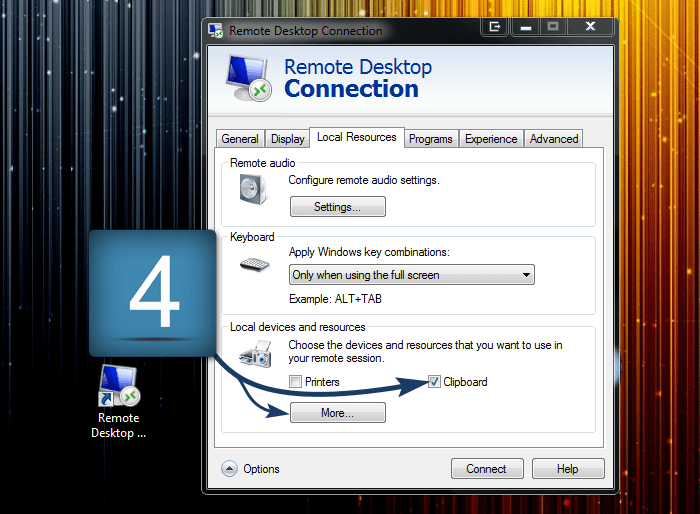This screenshot has width=700, height=514.
Task: Open the Remote Desktop shortcut on desktop
Action: click(119, 401)
